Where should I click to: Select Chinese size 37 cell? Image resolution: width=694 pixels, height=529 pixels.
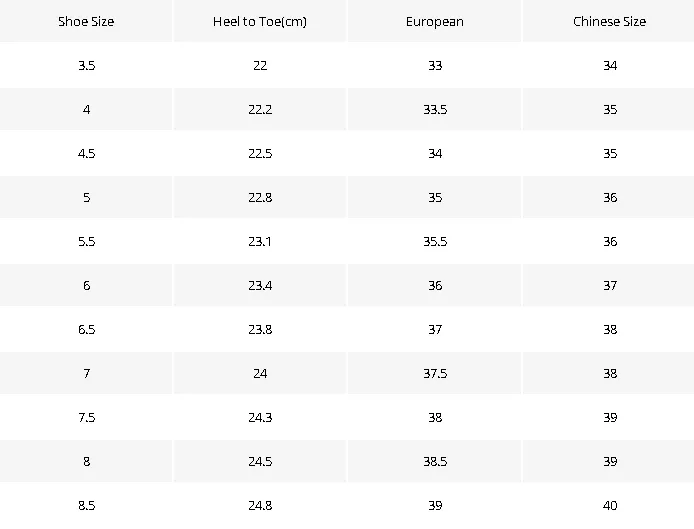609,285
